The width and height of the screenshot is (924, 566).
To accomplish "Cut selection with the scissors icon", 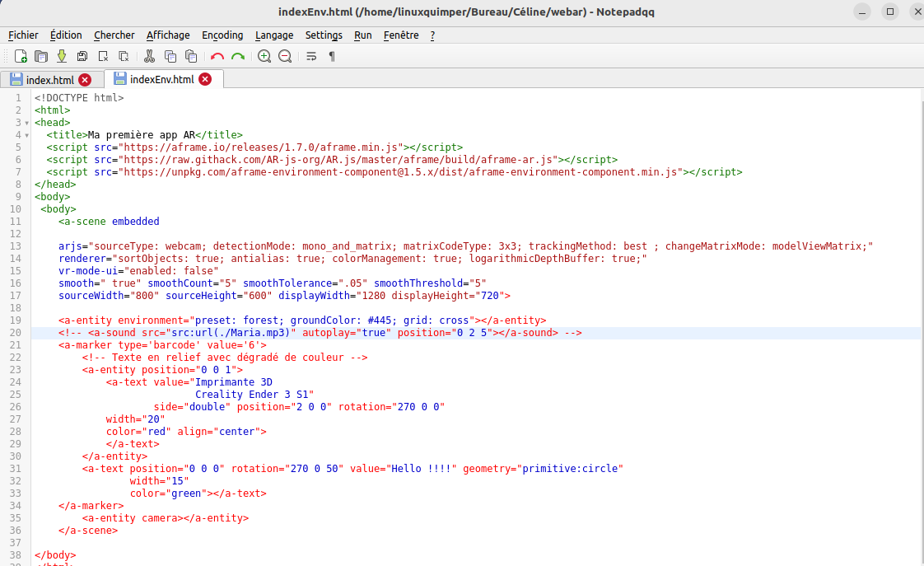I will pyautogui.click(x=150, y=57).
